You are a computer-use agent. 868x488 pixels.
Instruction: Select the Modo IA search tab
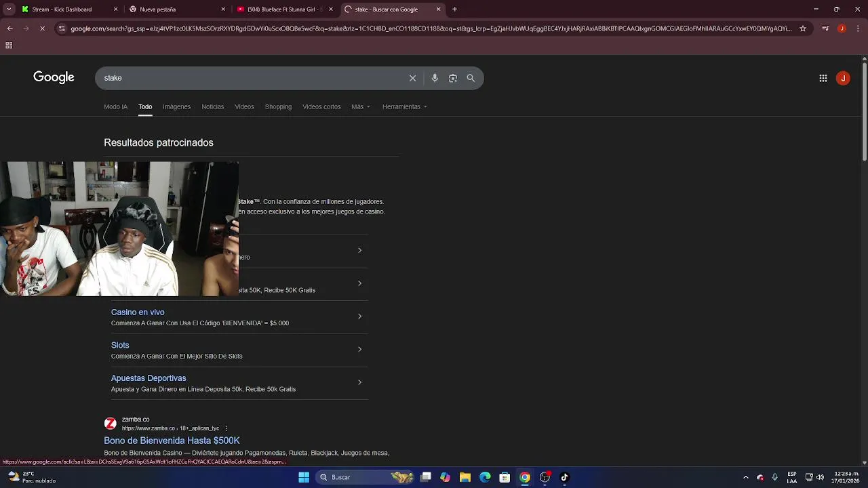point(115,106)
